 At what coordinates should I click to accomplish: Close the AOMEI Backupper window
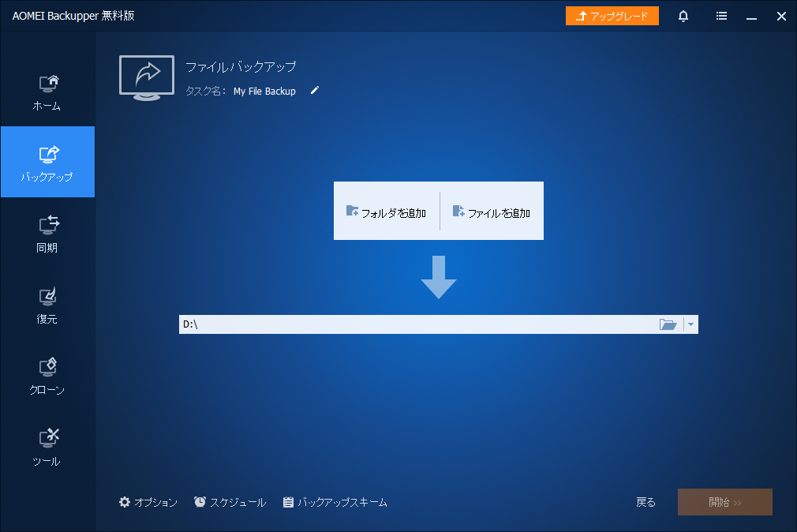coord(781,17)
